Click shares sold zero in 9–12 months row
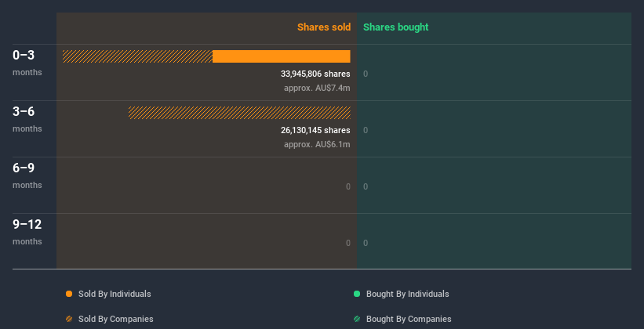Image resolution: width=644 pixels, height=329 pixels. (x=347, y=243)
